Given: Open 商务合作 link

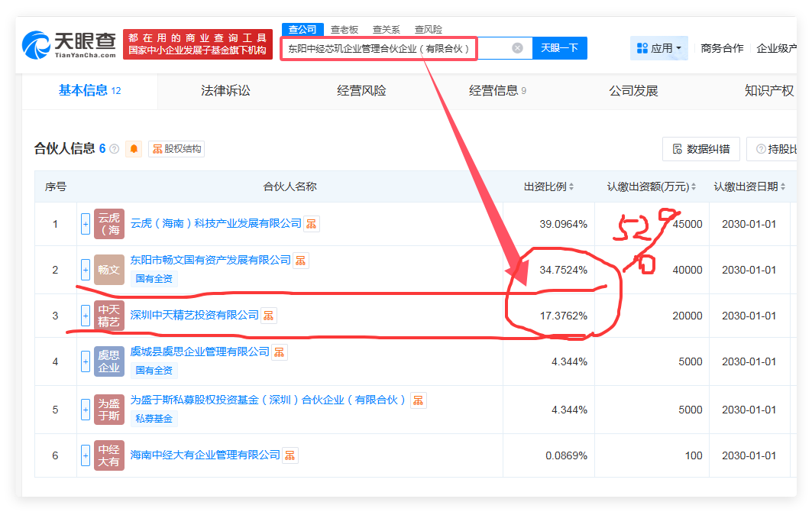Looking at the screenshot, I should click(x=722, y=48).
